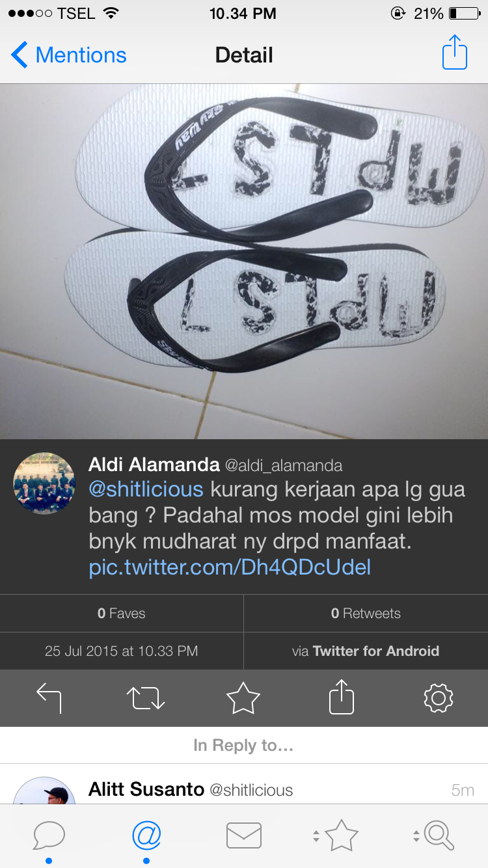This screenshot has height=868, width=488.
Task: Tap the battery indicator in the status bar
Action: click(463, 14)
